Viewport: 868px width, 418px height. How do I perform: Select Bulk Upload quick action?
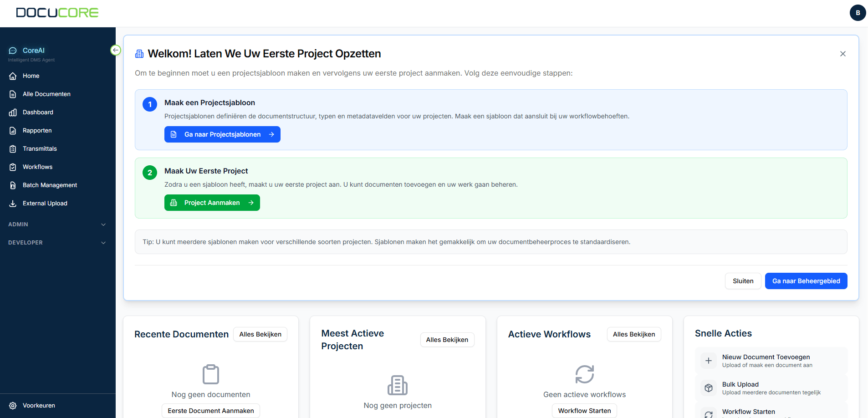click(x=771, y=388)
